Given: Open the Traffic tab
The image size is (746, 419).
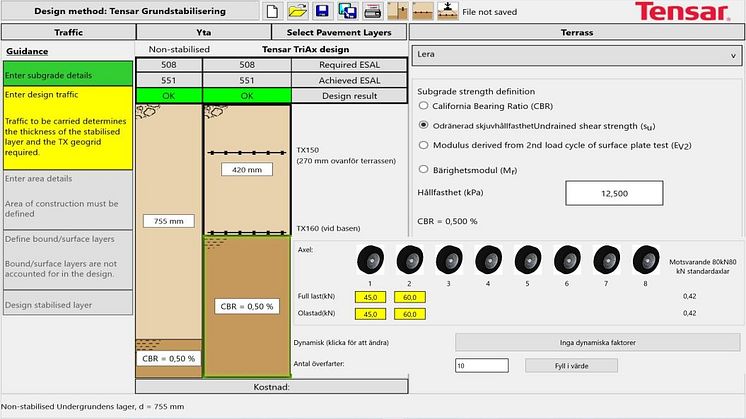Looking at the screenshot, I should [x=69, y=32].
